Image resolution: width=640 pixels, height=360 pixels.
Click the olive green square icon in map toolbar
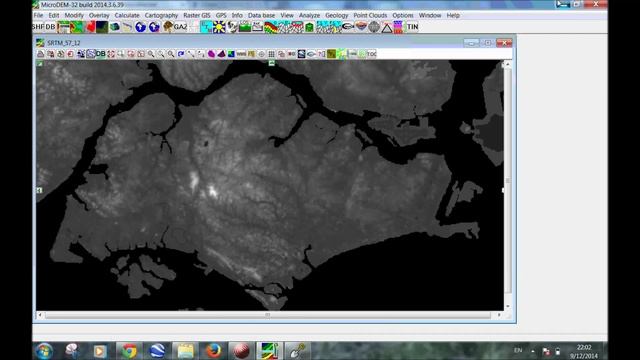[331, 54]
